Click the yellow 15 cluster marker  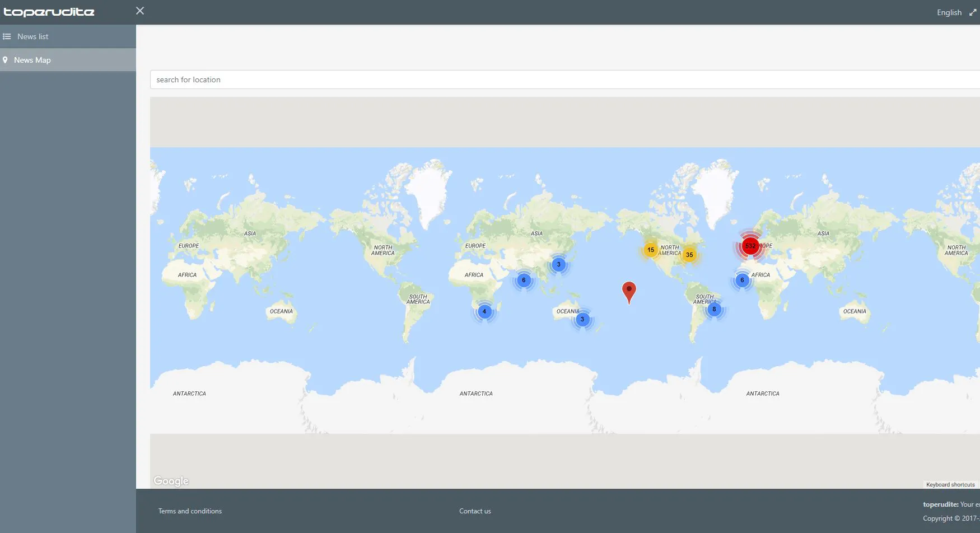(x=651, y=250)
